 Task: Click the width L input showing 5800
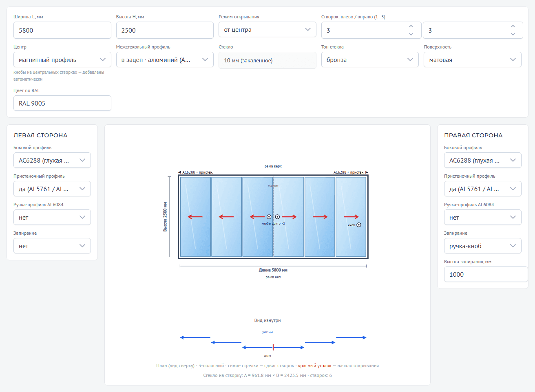pyautogui.click(x=62, y=30)
